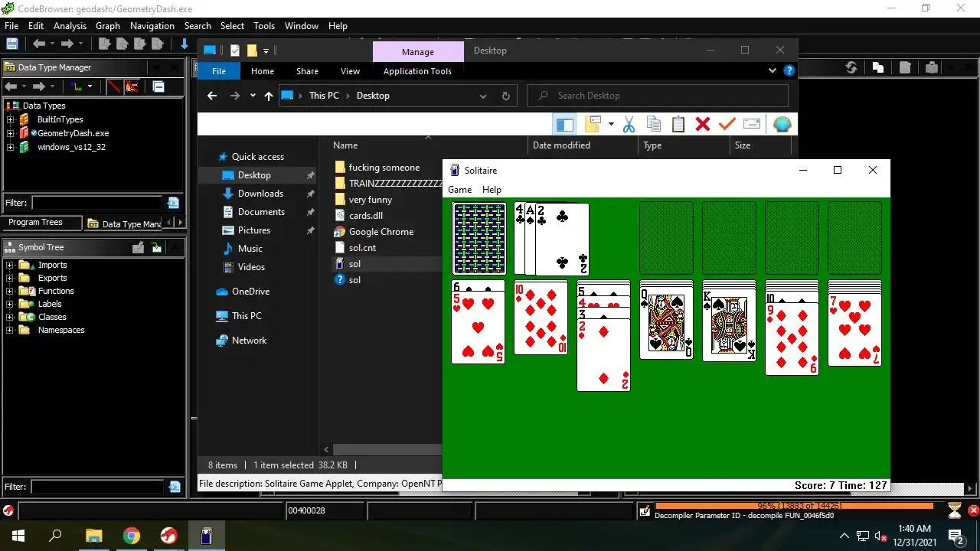Viewport: 980px width, 551px height.
Task: Select the cards.dll file
Action: [x=366, y=216]
